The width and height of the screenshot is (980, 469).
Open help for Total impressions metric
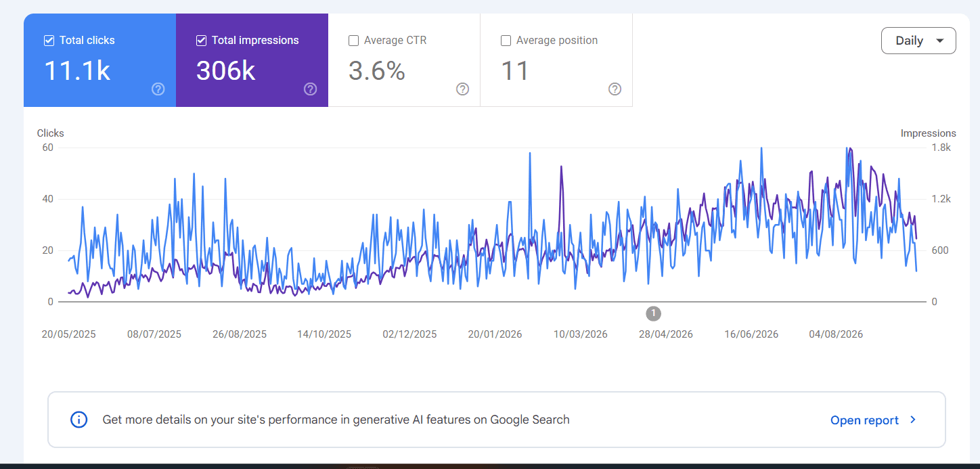[311, 89]
